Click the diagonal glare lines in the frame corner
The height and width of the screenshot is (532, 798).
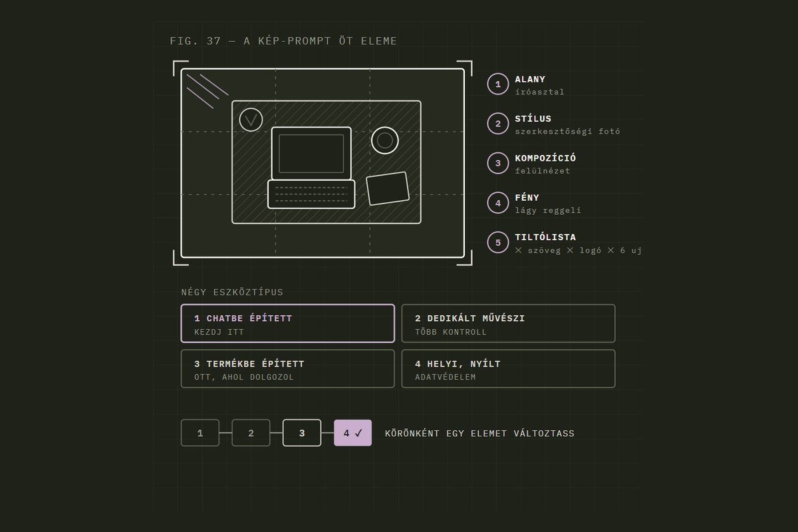tap(207, 91)
